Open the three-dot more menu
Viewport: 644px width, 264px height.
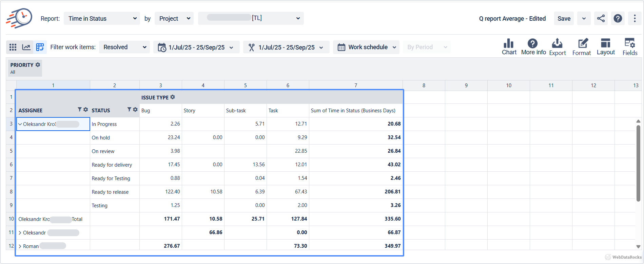pos(635,18)
